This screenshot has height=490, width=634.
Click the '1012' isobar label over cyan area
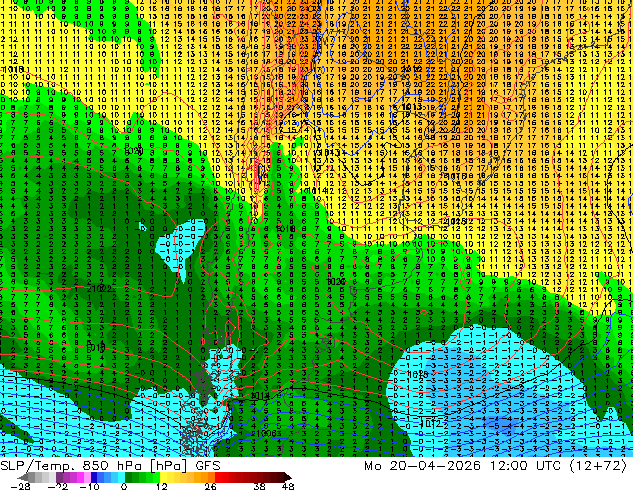[431, 424]
